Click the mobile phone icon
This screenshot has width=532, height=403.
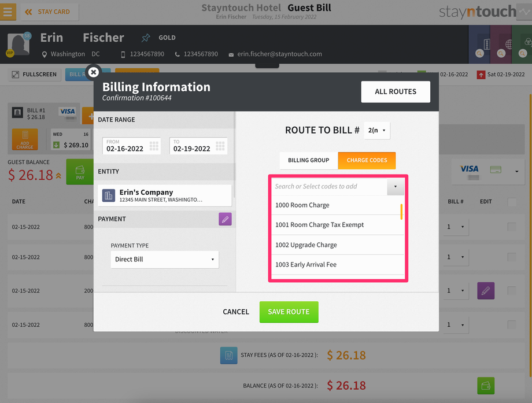click(x=123, y=54)
